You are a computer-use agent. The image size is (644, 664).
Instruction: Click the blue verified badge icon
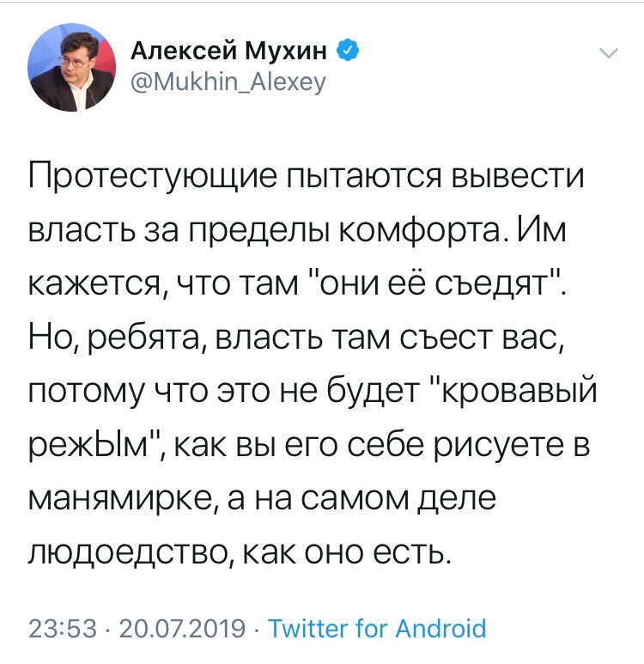348,51
